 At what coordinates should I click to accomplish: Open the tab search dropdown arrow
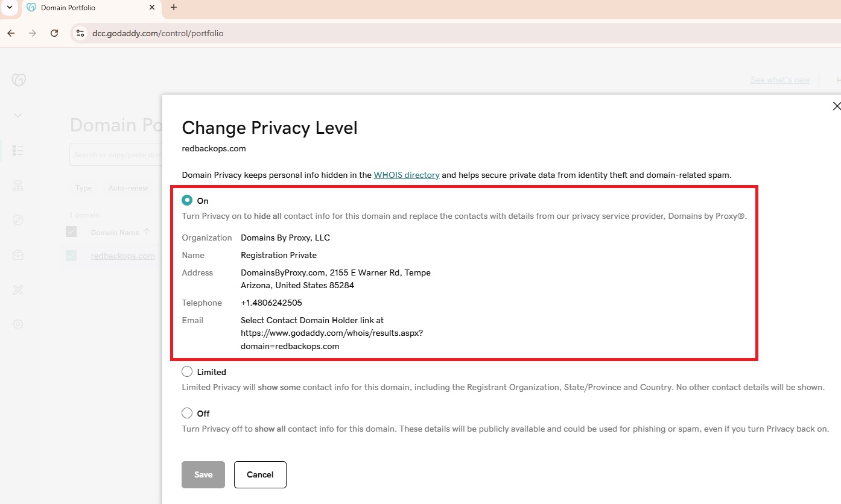tap(9, 8)
